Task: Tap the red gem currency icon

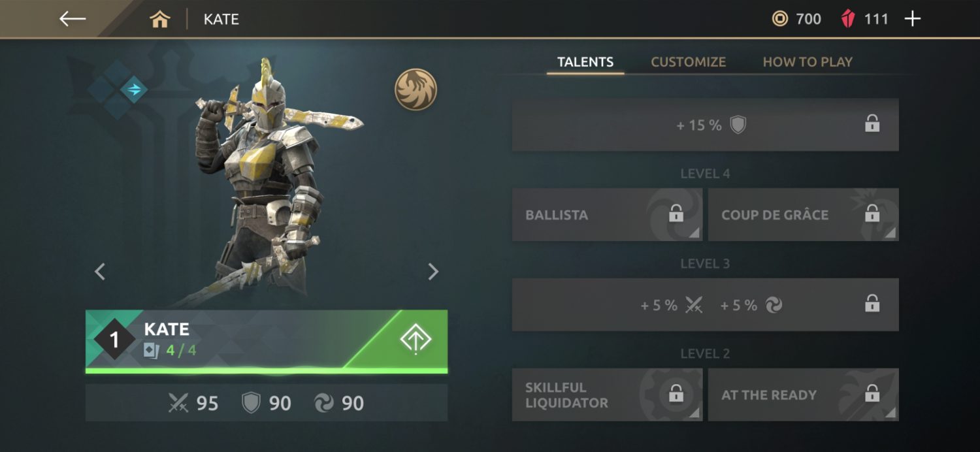Action: (x=848, y=19)
